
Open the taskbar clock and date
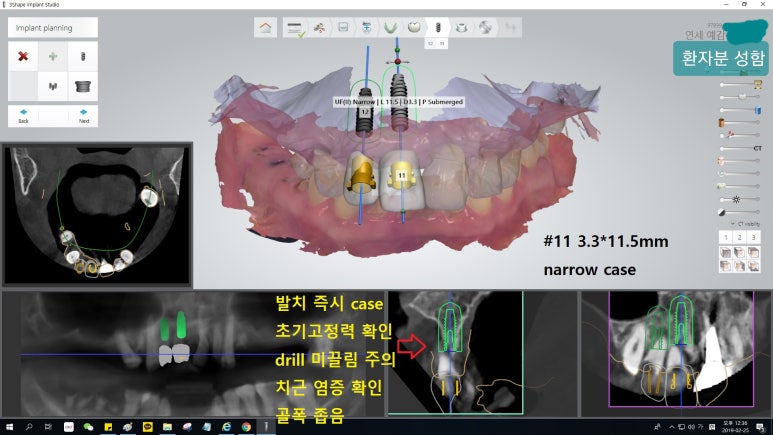(734, 427)
